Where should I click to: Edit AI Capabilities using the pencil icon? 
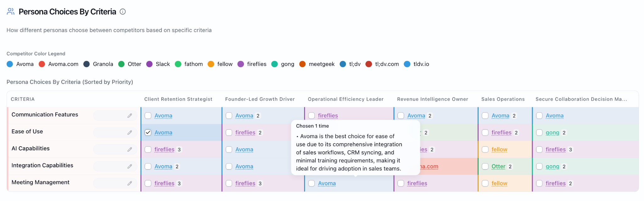tap(130, 150)
